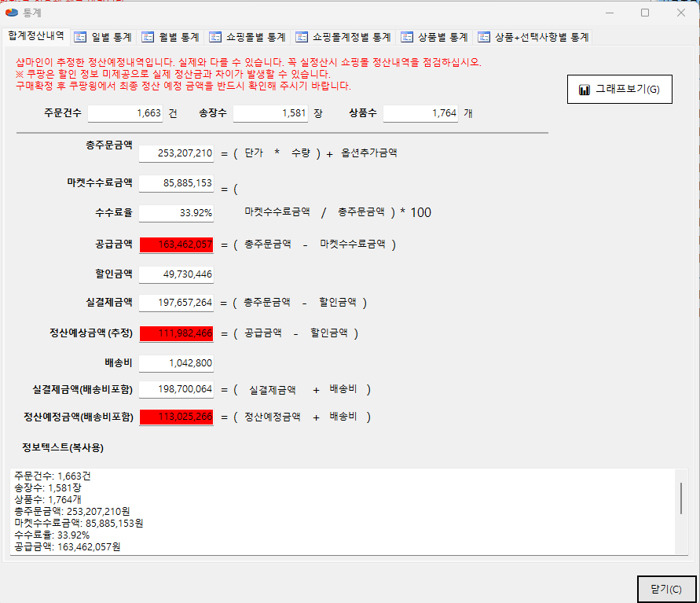
Task: Click the 주문건수 value field
Action: 125,114
